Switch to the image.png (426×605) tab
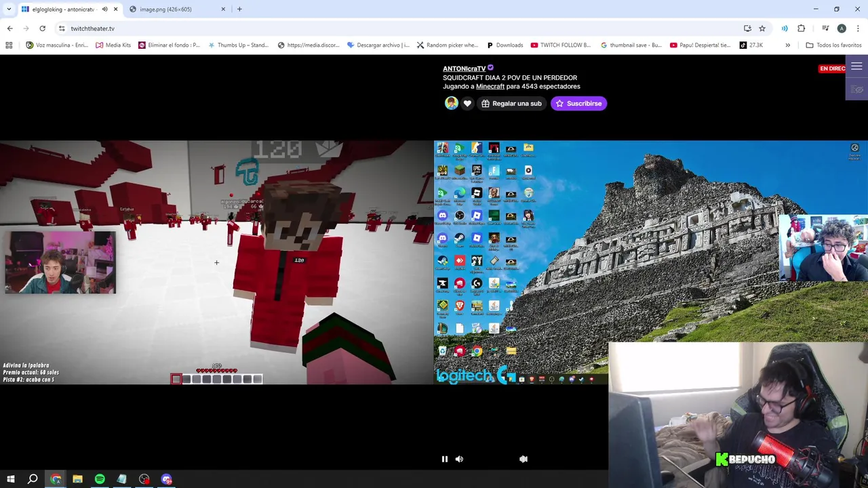 [x=165, y=9]
